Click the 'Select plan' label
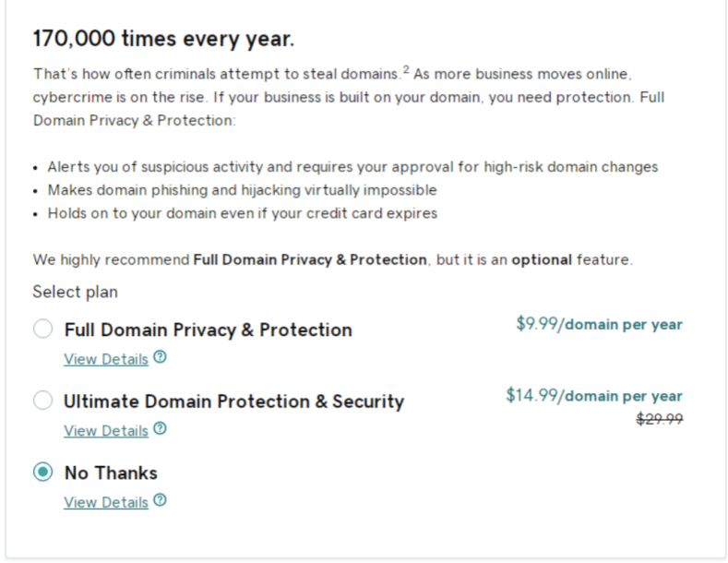This screenshot has height=563, width=728. point(75,292)
